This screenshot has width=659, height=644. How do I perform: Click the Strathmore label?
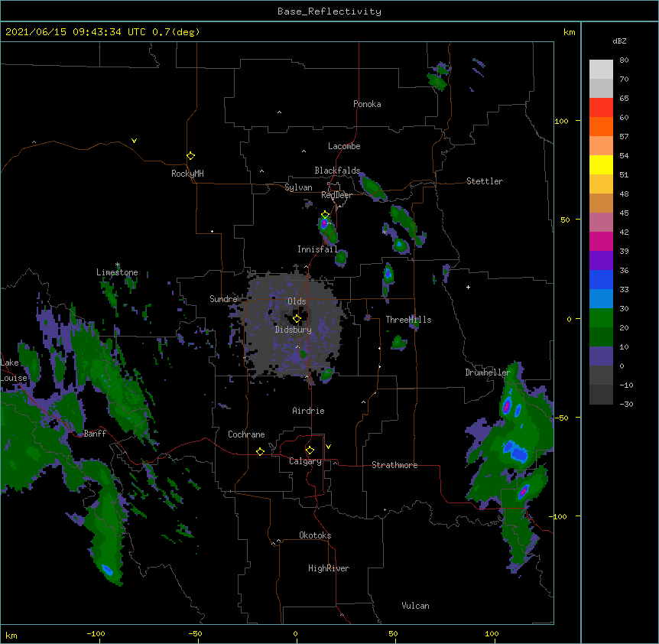(394, 465)
